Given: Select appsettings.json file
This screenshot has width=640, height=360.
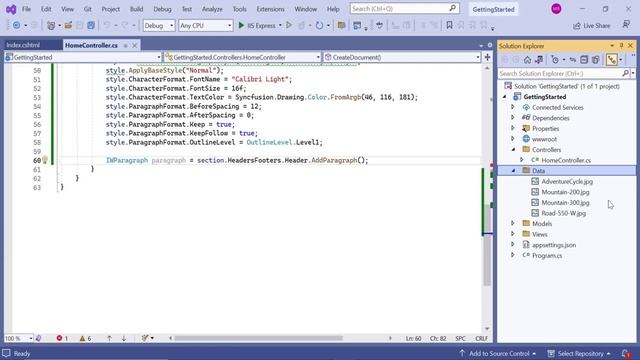Looking at the screenshot, I should coord(554,245).
